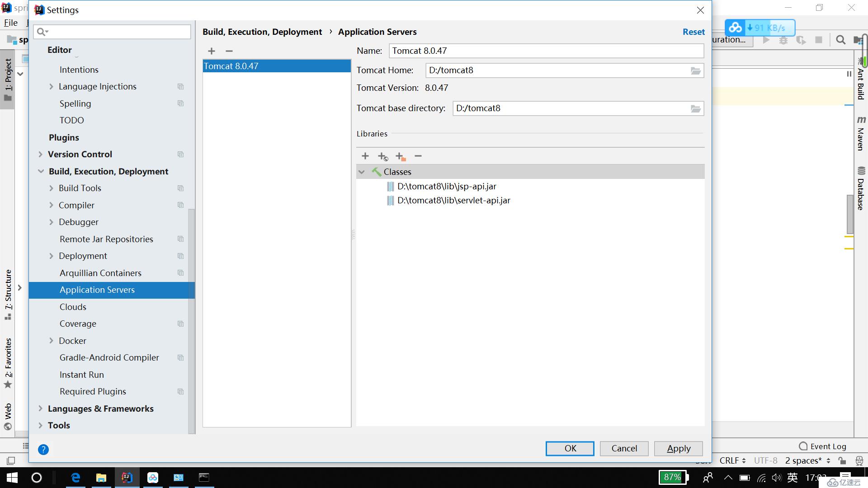Click the Reset link
The image size is (868, 488).
tap(693, 32)
